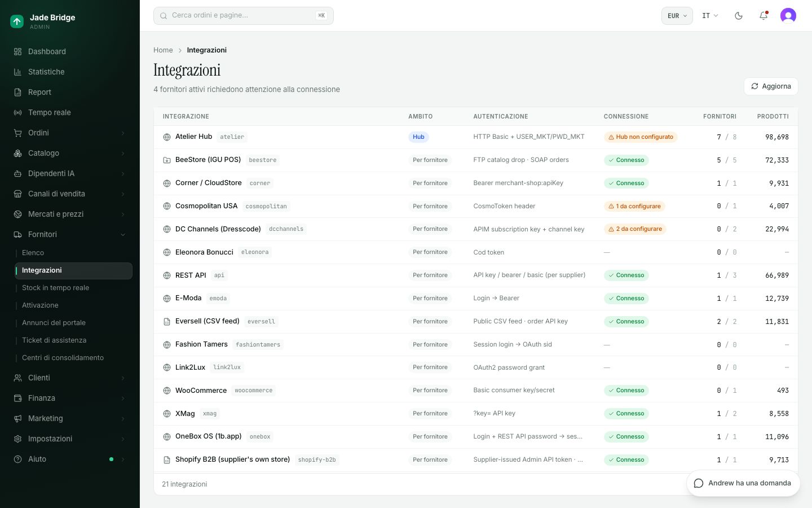
Task: Open Ticket di assistenza submenu
Action: pyautogui.click(x=73, y=340)
